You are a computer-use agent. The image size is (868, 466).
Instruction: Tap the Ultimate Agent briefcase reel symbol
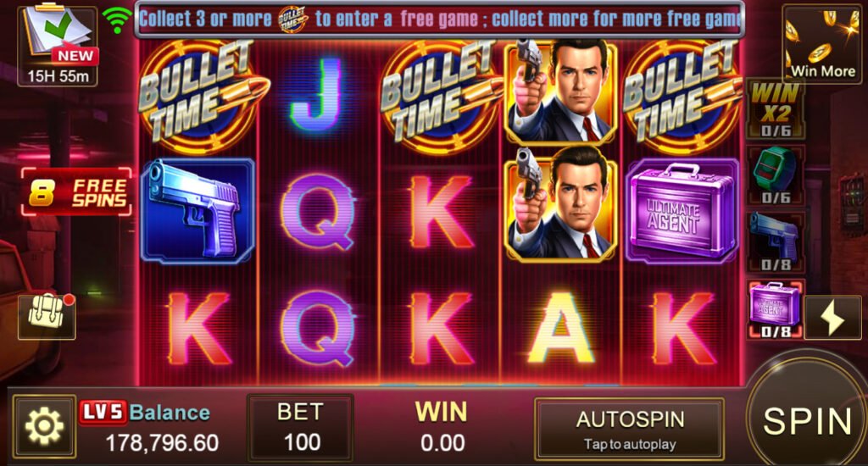(x=682, y=210)
